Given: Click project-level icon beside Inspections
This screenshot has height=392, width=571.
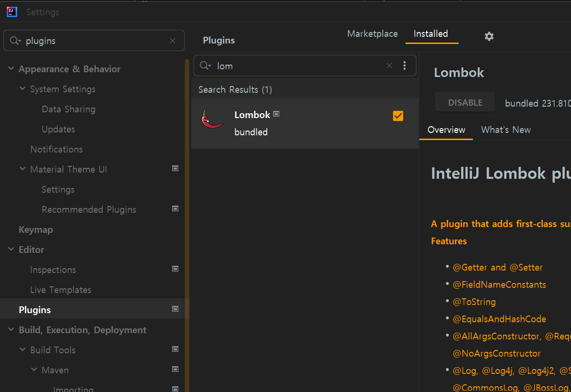Looking at the screenshot, I should (x=175, y=269).
